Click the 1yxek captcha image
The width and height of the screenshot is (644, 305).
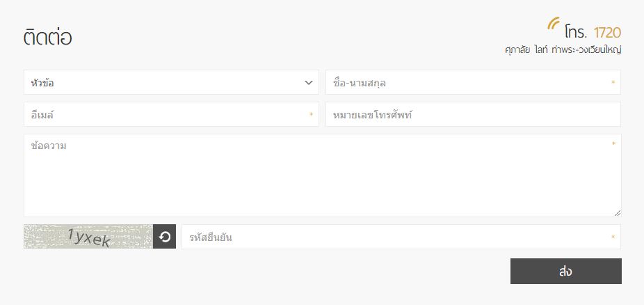[x=88, y=237]
